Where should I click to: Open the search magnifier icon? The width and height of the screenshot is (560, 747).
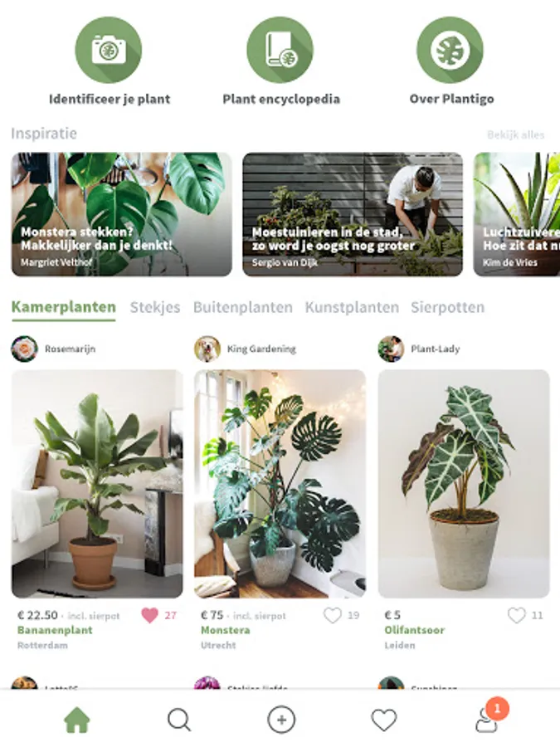tap(179, 720)
